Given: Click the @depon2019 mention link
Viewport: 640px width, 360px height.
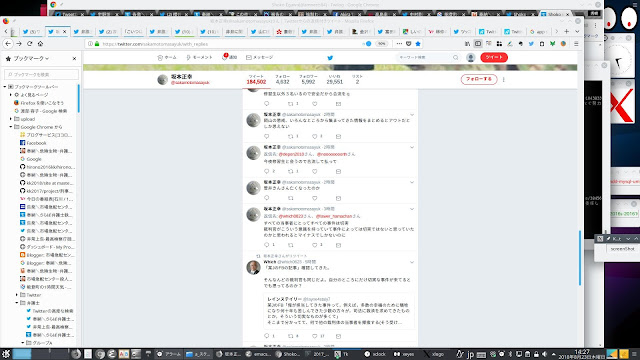Looking at the screenshot, I should click(291, 154).
